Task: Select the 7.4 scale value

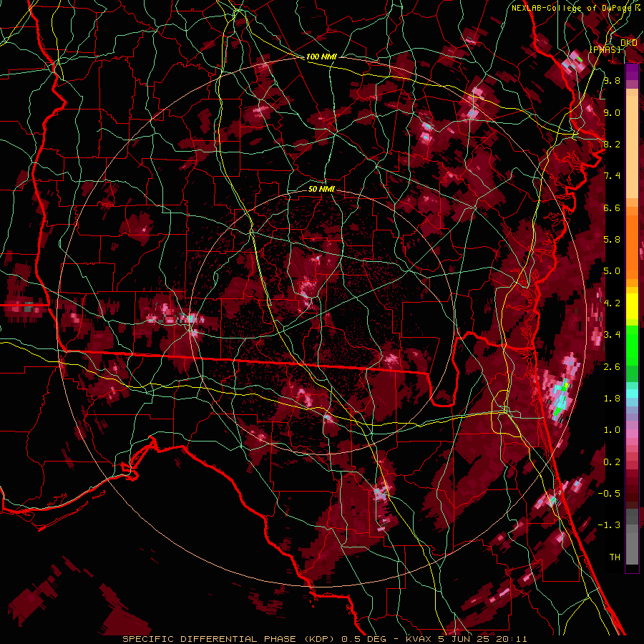Action: tap(612, 176)
